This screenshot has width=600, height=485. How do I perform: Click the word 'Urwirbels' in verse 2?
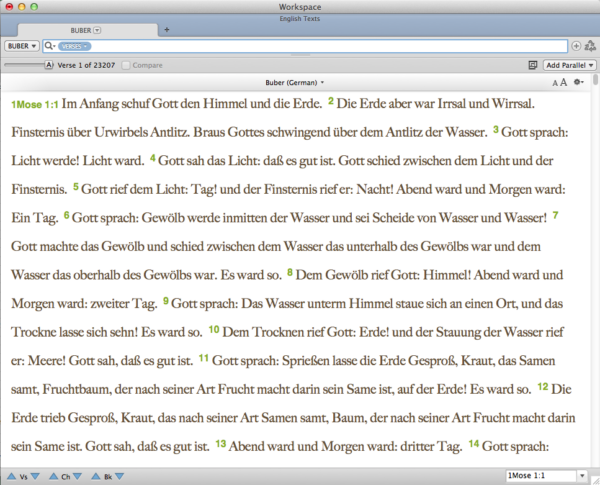click(x=121, y=132)
